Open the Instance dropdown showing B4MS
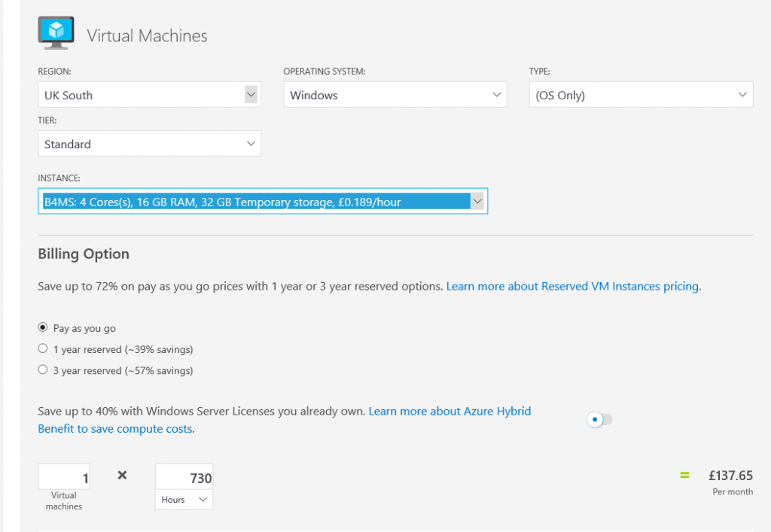The height and width of the screenshot is (532, 771). (263, 201)
